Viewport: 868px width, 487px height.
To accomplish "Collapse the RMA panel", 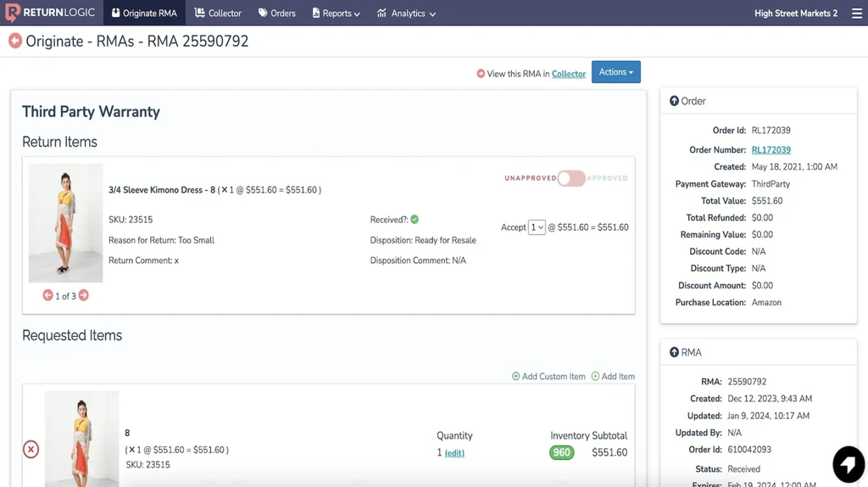I will (674, 352).
